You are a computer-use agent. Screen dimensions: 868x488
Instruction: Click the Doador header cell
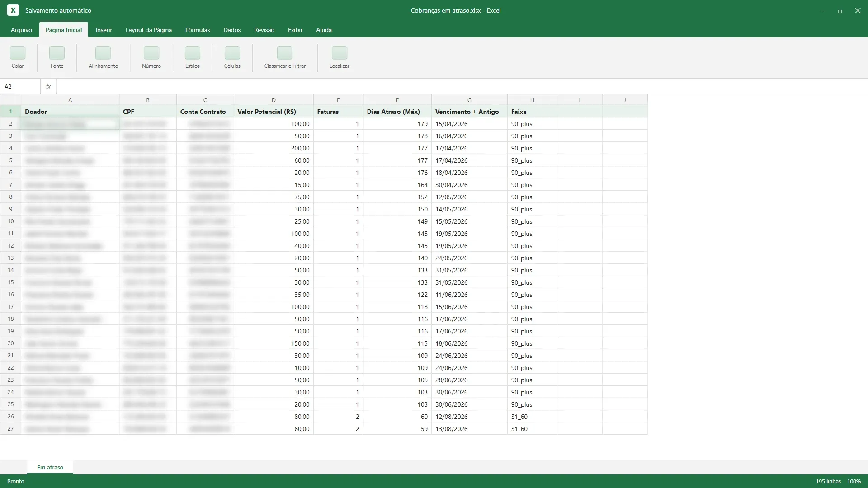pyautogui.click(x=70, y=112)
